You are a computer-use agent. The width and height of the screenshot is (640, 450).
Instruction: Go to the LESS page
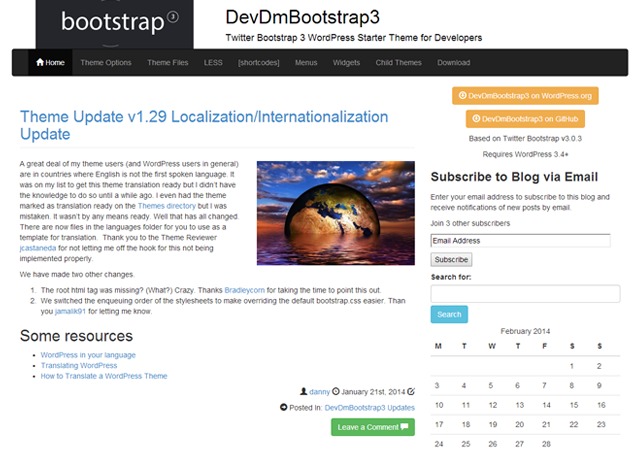tap(213, 62)
